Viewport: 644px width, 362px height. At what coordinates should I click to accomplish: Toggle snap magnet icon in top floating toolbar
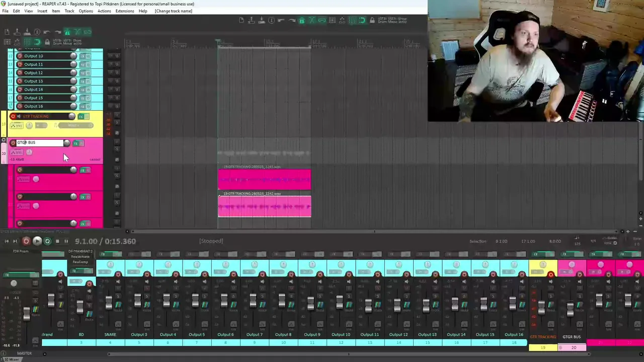[362, 20]
